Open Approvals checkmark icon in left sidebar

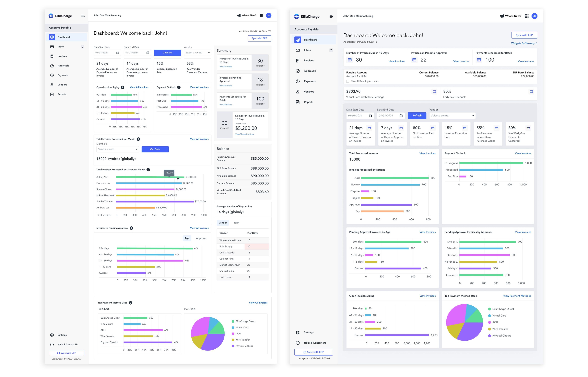tap(52, 66)
